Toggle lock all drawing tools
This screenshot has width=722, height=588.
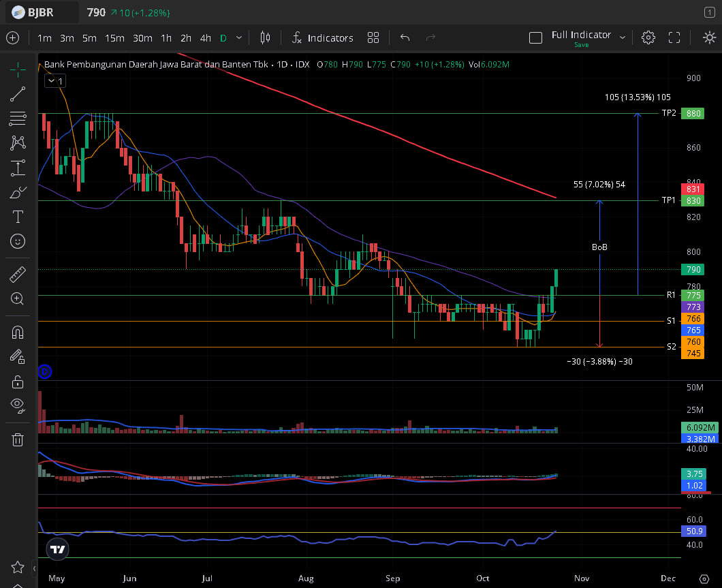click(18, 382)
